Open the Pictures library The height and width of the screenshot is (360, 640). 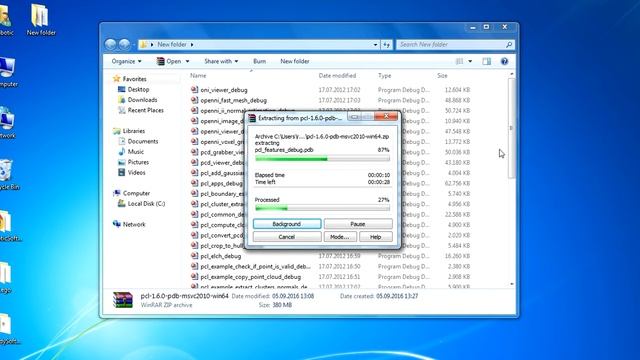138,162
